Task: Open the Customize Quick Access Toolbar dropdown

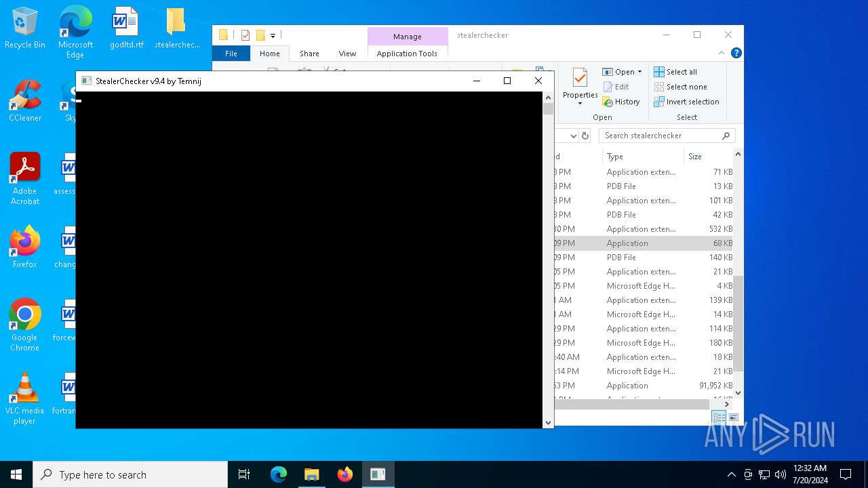Action: click(273, 35)
